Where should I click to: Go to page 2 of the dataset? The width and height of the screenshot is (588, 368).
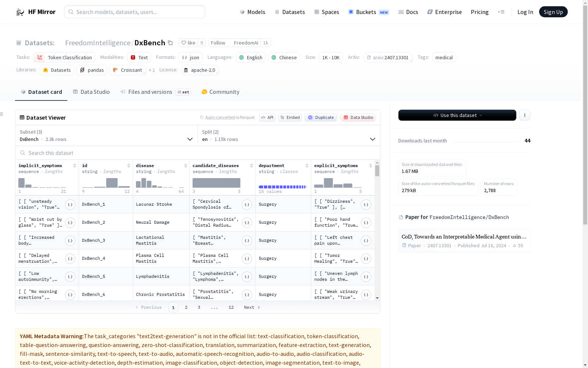[186, 307]
